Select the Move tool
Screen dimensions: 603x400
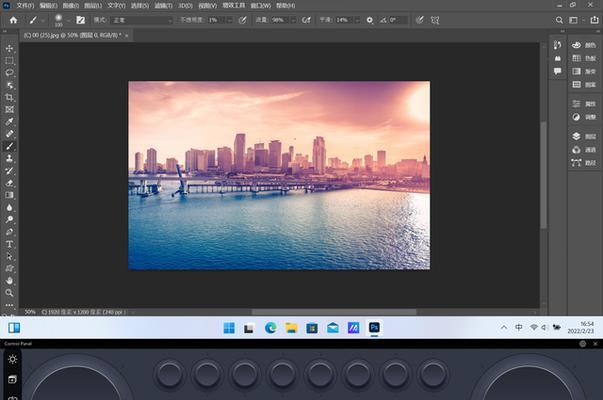pos(10,48)
